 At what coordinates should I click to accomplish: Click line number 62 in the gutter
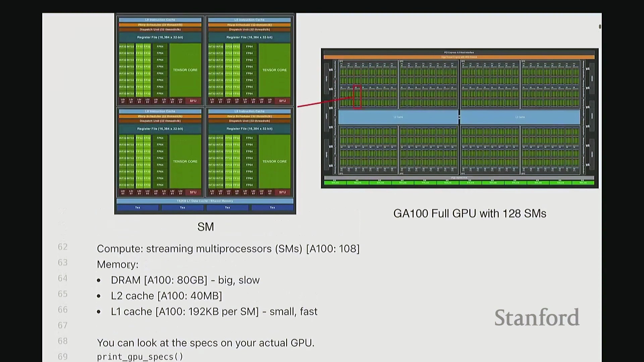[x=63, y=247]
